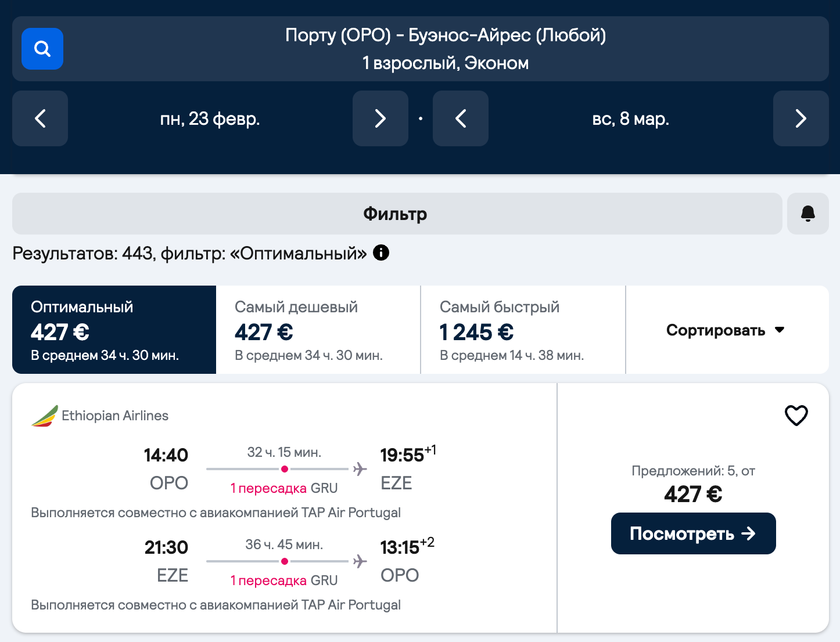Switch to Самый быстрый tab
This screenshot has width=840, height=642.
point(523,330)
